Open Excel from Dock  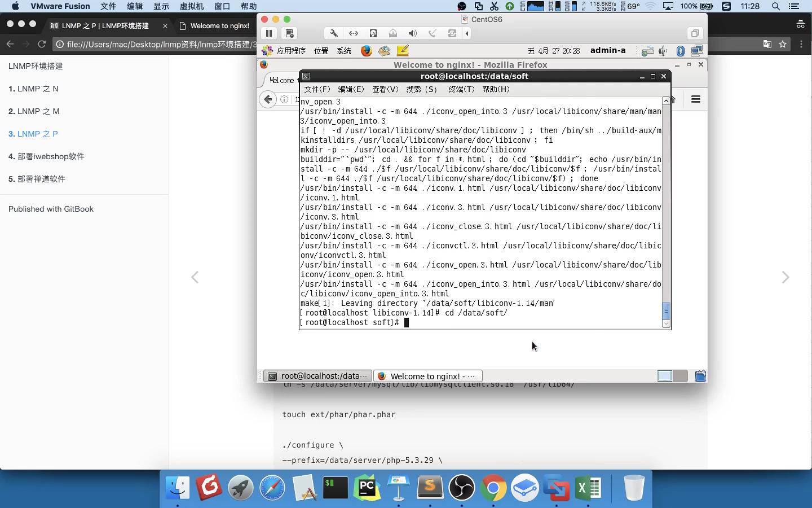588,488
